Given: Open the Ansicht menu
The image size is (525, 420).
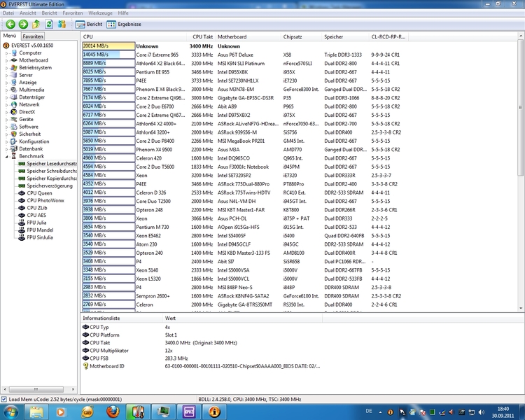Looking at the screenshot, I should pos(28,13).
